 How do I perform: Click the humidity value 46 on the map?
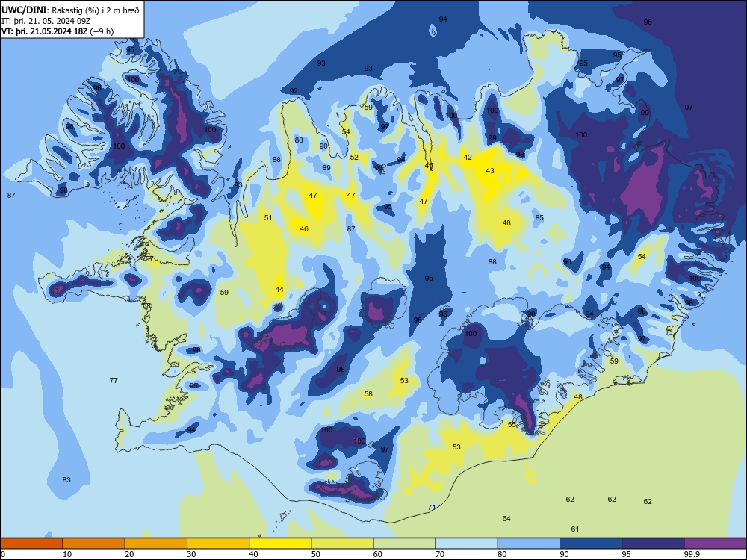[x=304, y=229]
